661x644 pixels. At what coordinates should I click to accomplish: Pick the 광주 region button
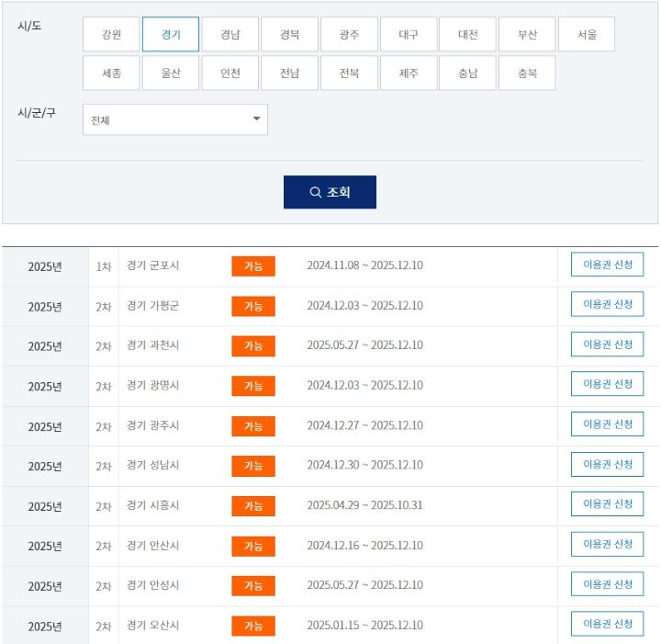[349, 34]
